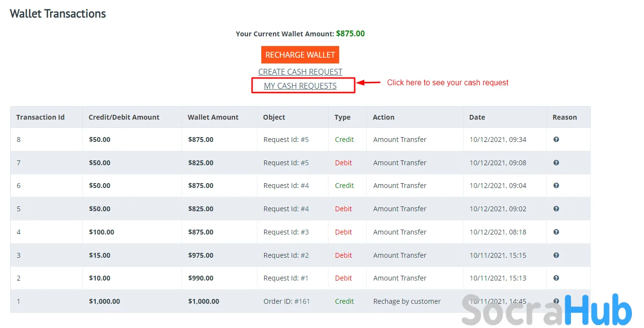
Task: Open the Create Cash Request link
Action: click(300, 72)
